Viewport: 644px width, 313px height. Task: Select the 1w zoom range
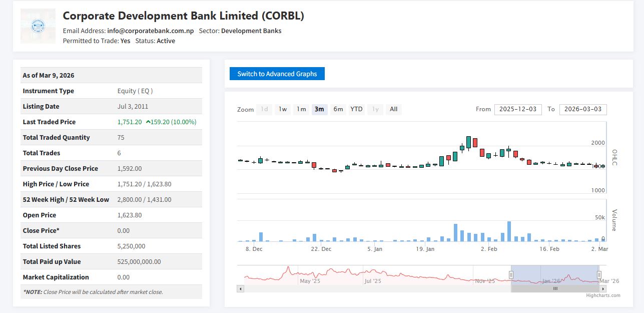point(283,109)
